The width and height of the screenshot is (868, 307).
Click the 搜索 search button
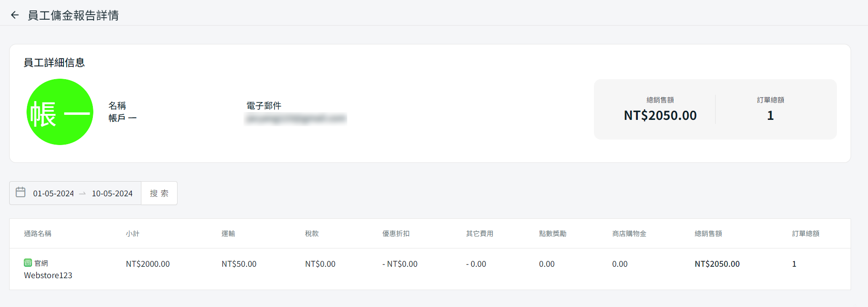tap(159, 193)
